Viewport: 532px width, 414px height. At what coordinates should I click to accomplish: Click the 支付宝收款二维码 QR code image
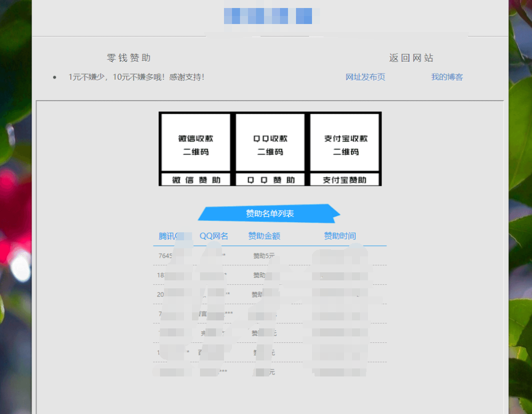tap(345, 145)
